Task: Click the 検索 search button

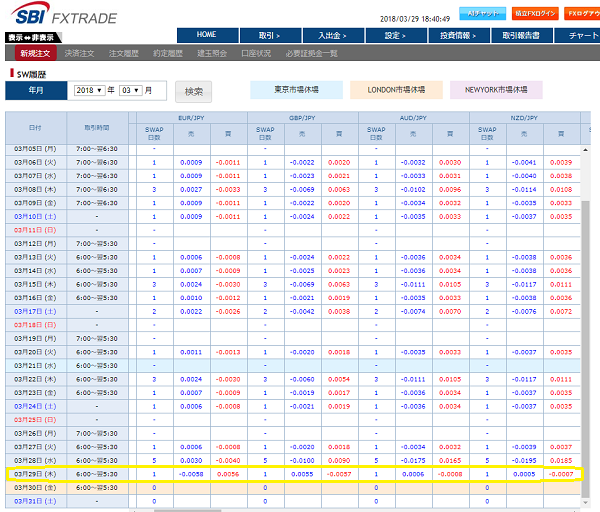Action: coord(193,91)
